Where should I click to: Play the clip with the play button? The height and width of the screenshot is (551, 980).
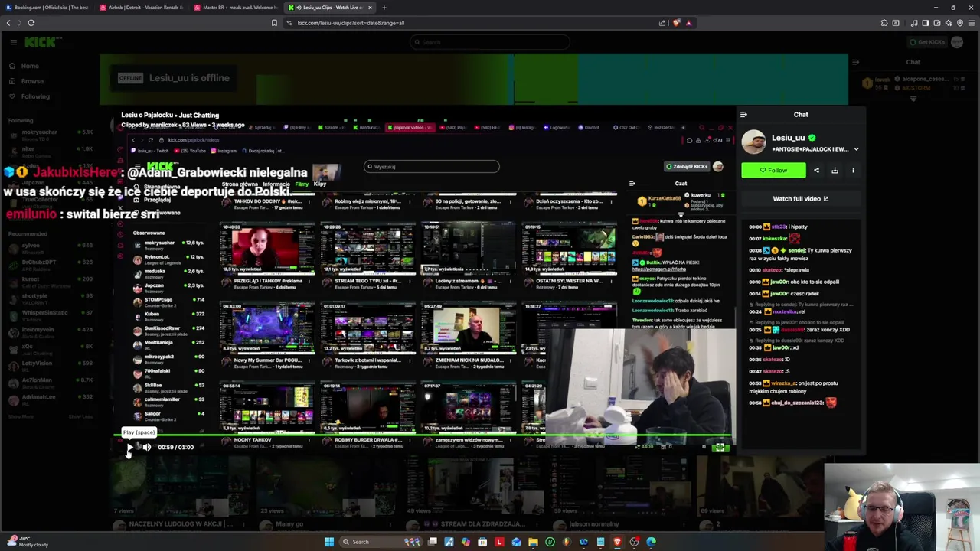pyautogui.click(x=129, y=448)
